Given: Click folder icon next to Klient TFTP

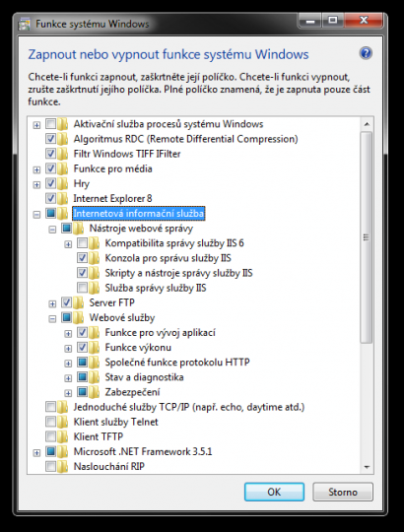Looking at the screenshot, I should point(62,436).
